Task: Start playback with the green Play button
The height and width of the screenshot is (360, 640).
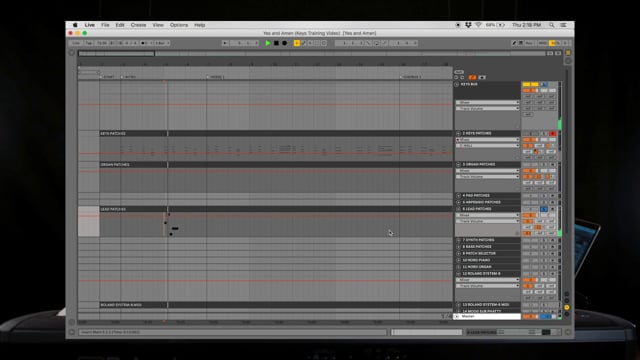Action: pos(268,43)
